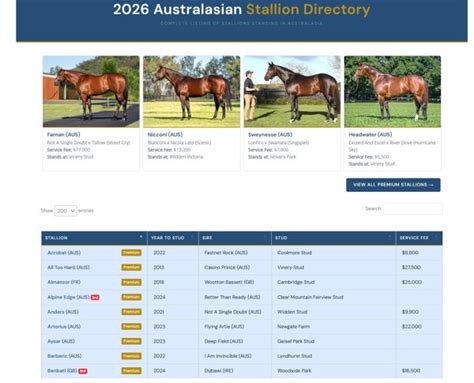Click the '2026 Australasian Stallion Directory' heading
Screen dimensions: 474x383
point(242,9)
